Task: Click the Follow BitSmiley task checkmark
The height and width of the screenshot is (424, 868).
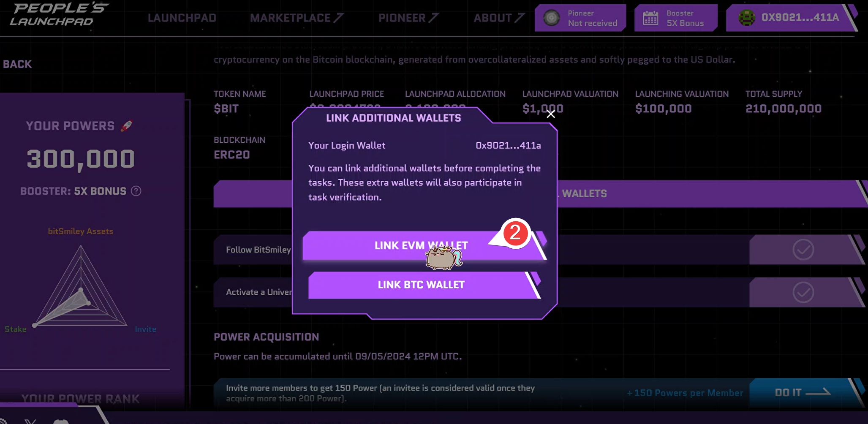Action: pyautogui.click(x=803, y=250)
